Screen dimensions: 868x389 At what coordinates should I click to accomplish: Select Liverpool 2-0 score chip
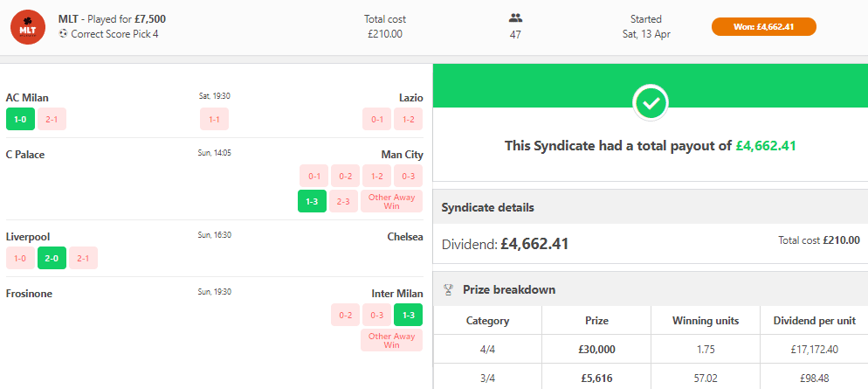click(x=52, y=258)
